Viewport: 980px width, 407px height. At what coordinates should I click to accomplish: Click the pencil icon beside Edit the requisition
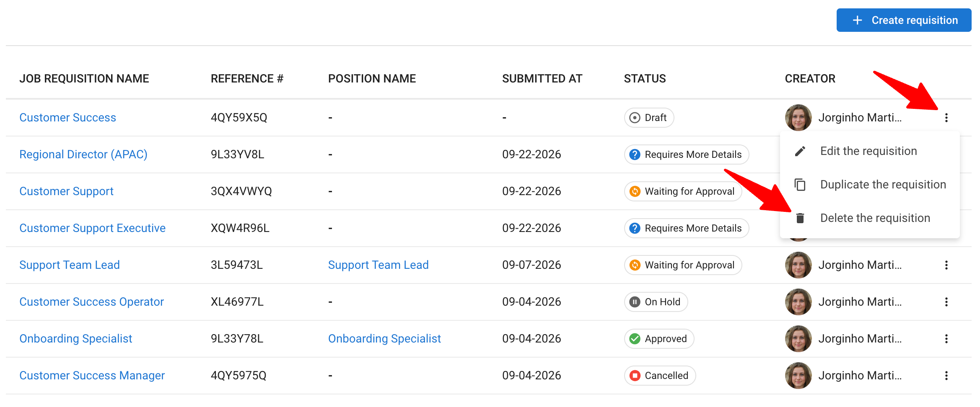pyautogui.click(x=800, y=151)
